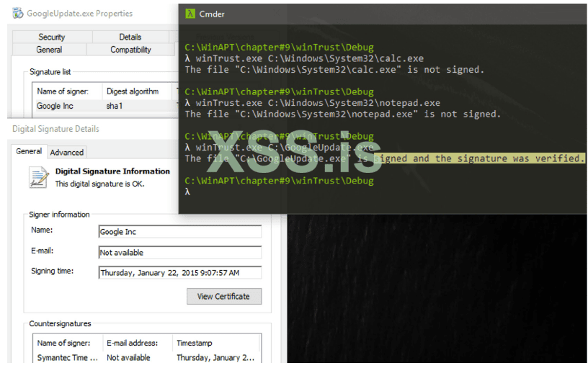Click highlighted signed and verified output text
The height and width of the screenshot is (368, 588).
click(479, 158)
